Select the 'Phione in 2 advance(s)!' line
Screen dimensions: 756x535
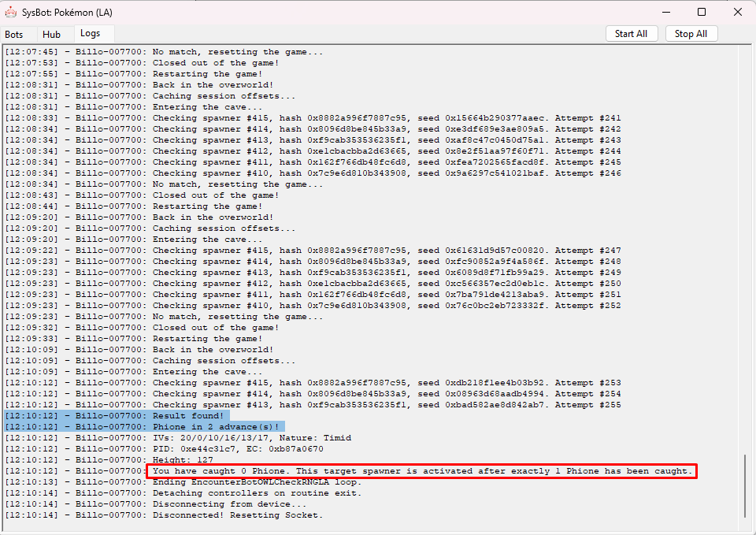coord(143,427)
